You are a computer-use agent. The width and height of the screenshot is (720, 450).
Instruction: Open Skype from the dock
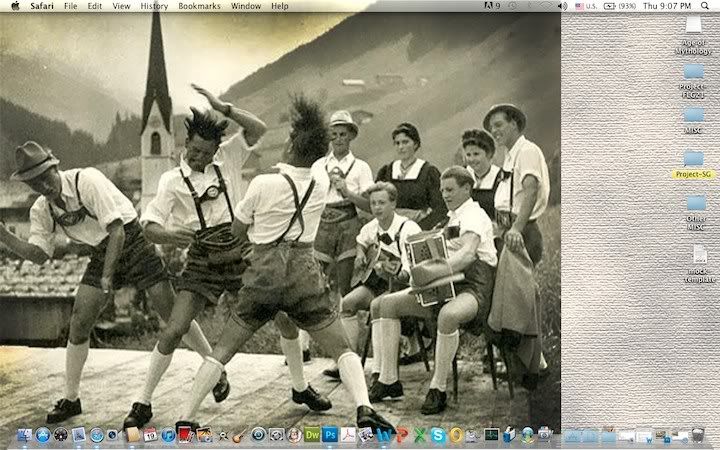pos(438,435)
